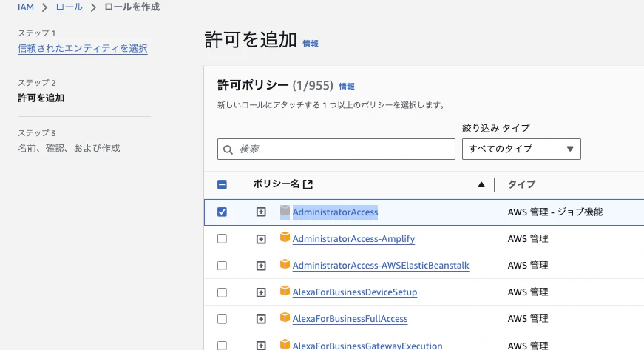644x350 pixels.
Task: Click 情報 link next to 許可ポリシー
Action: 347,87
